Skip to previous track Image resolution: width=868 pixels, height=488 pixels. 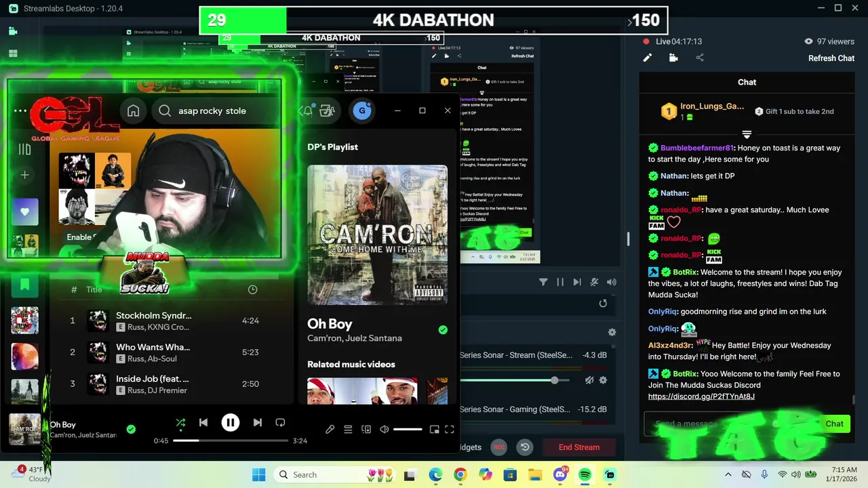tap(203, 423)
